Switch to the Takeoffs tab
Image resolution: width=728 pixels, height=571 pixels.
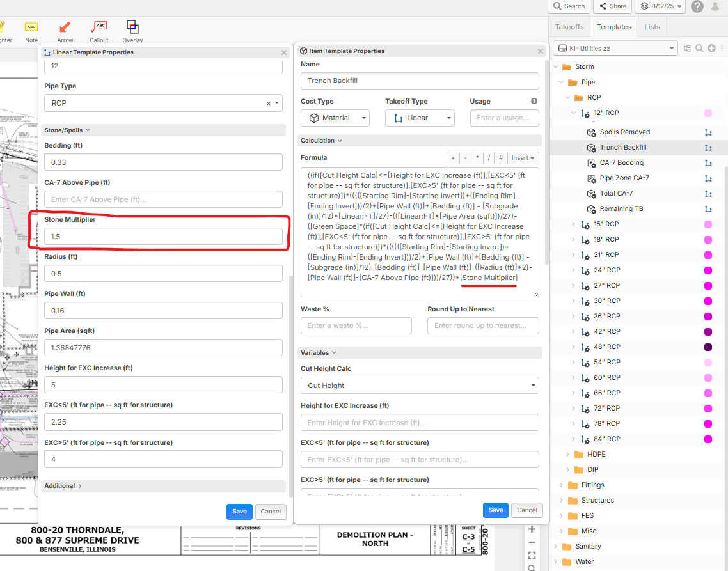click(569, 27)
